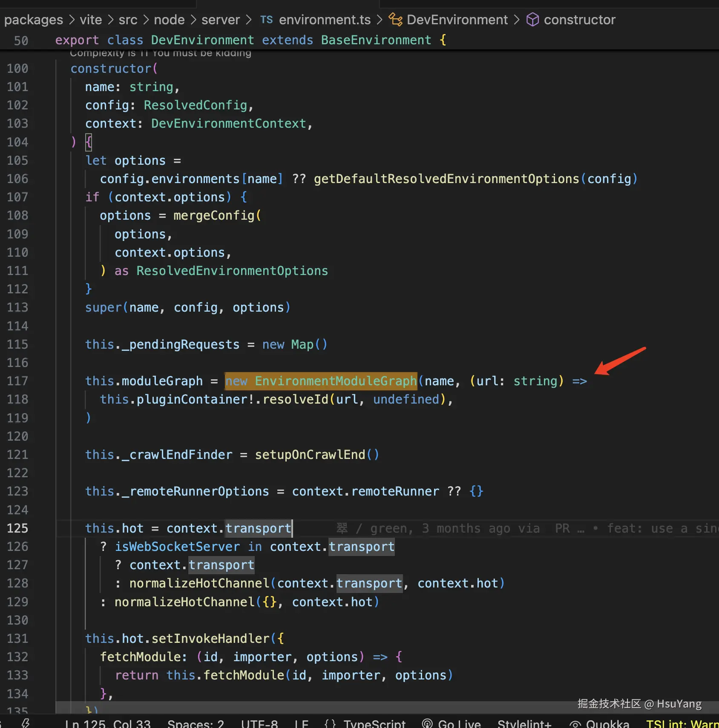The image size is (719, 728).
Task: Change indentation via Spaces: 2
Action: [x=196, y=723]
